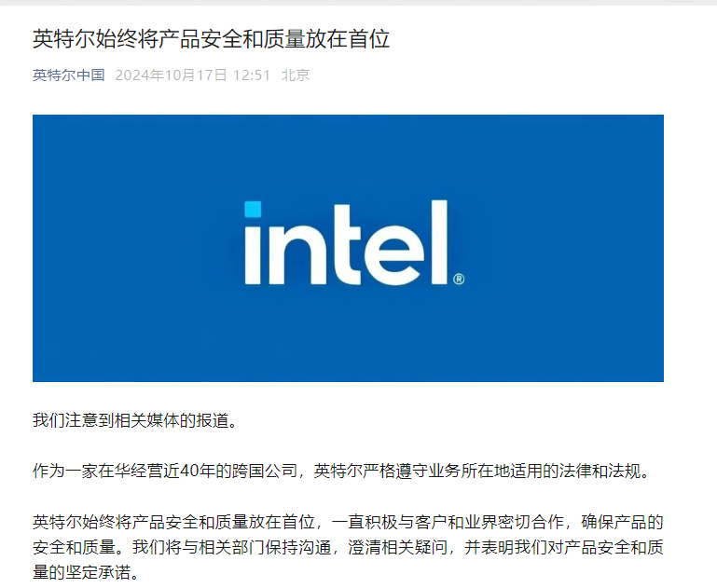
Task: Click the article headline at the top
Action: pyautogui.click(x=211, y=38)
